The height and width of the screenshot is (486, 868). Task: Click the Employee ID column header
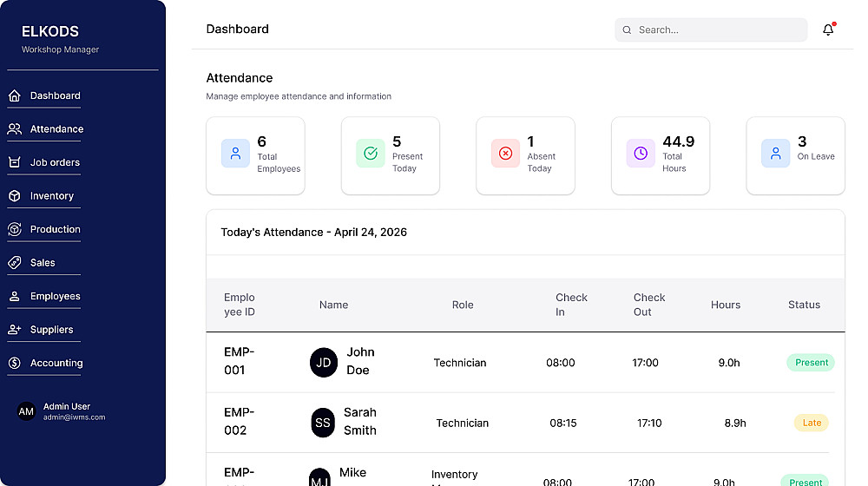pyautogui.click(x=240, y=305)
